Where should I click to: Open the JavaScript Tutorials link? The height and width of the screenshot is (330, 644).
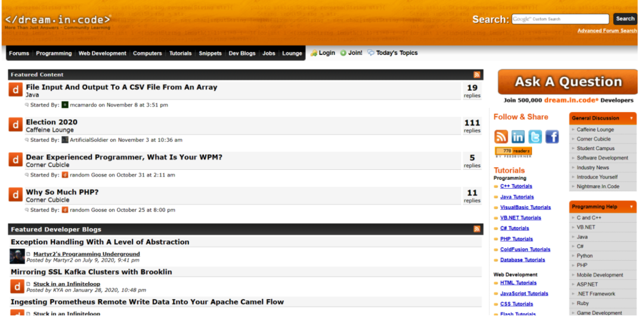pos(524,294)
